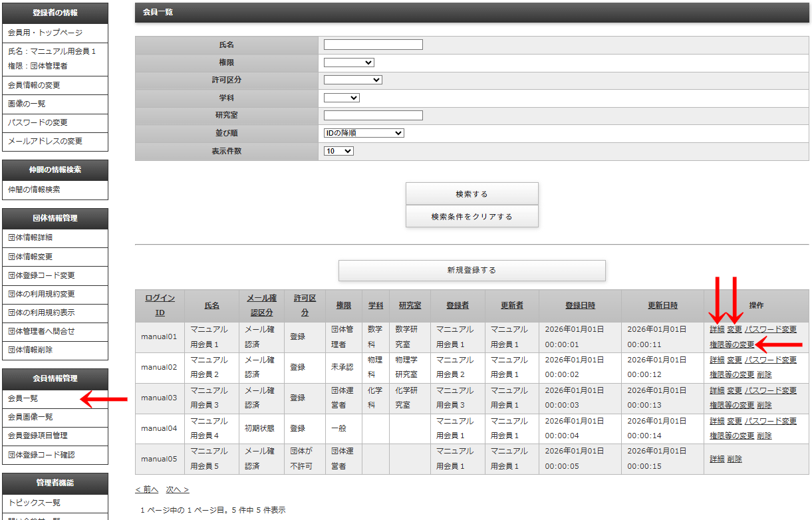Click the 新規登録する button

click(x=472, y=270)
